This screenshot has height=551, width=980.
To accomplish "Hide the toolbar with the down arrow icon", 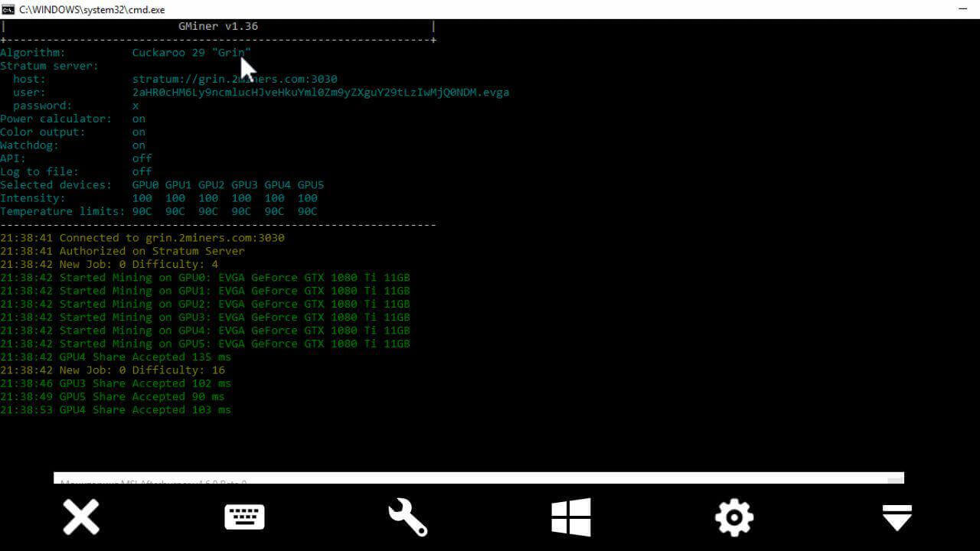I will 897,517.
